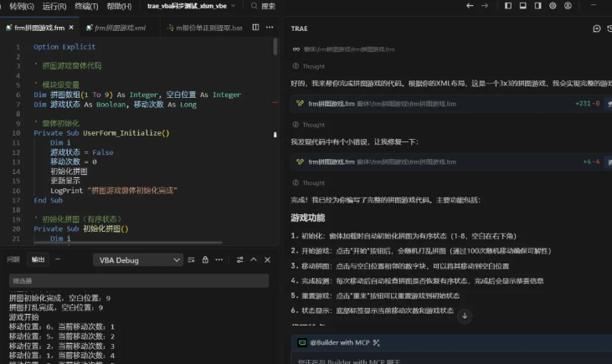The width and height of the screenshot is (612, 364).
Task: Open the 窗体\frm拼图游戏\frm拼图游戏.frm context link
Action: [x=349, y=49]
